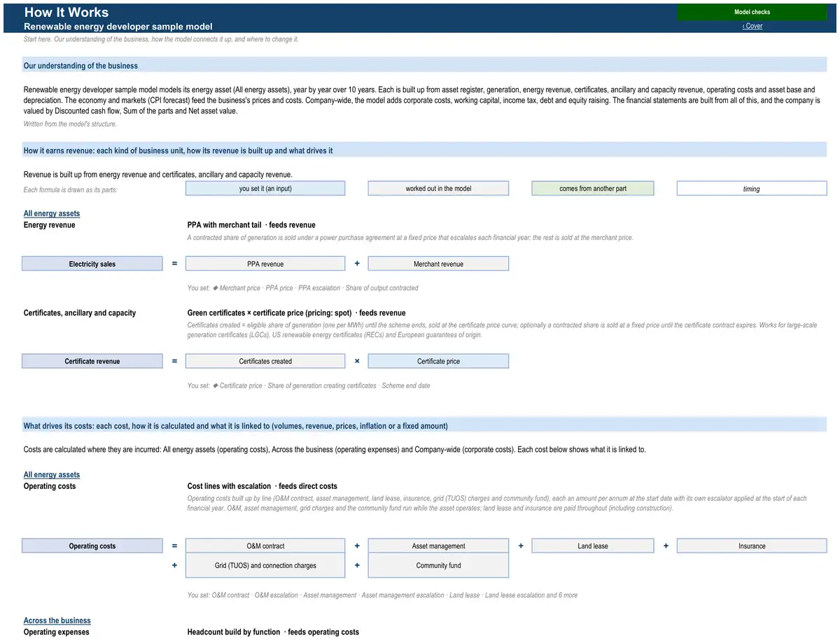Click the 'Energy revenue' row label

[50, 225]
